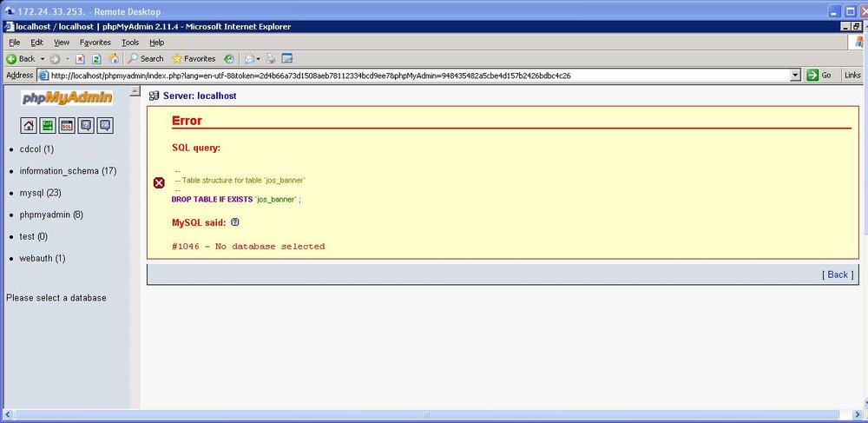Click the IE Back button
Viewport: 868px width, 423px height.
(21, 59)
